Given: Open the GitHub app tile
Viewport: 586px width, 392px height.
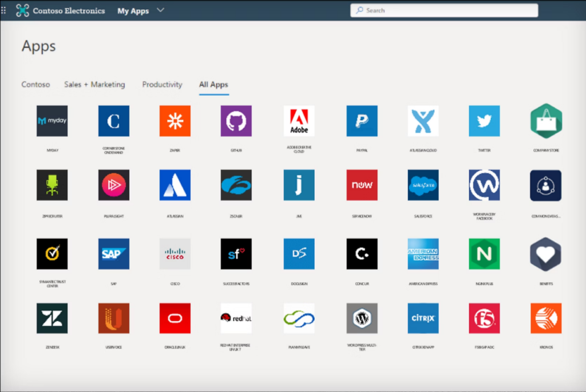Looking at the screenshot, I should click(236, 121).
